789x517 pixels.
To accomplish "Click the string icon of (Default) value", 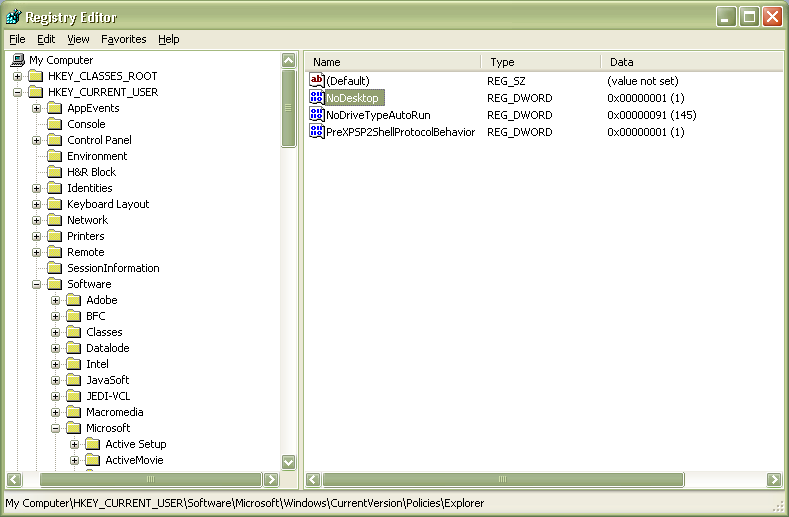I will 317,81.
